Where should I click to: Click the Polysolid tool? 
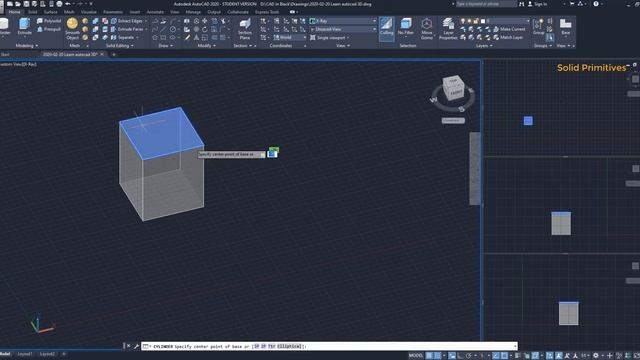(x=49, y=21)
